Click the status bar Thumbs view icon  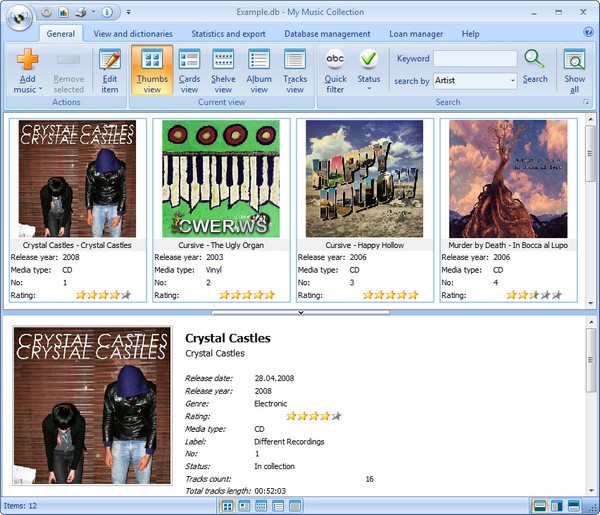point(227,506)
